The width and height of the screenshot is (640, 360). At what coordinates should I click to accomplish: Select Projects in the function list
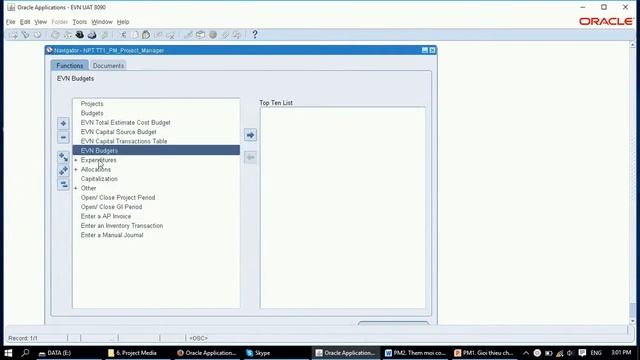tap(92, 104)
